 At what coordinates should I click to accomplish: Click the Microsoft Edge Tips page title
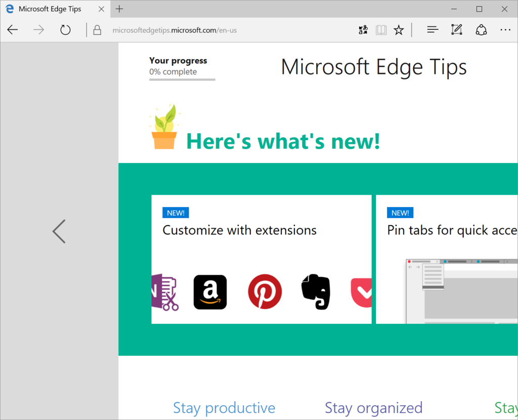click(374, 67)
